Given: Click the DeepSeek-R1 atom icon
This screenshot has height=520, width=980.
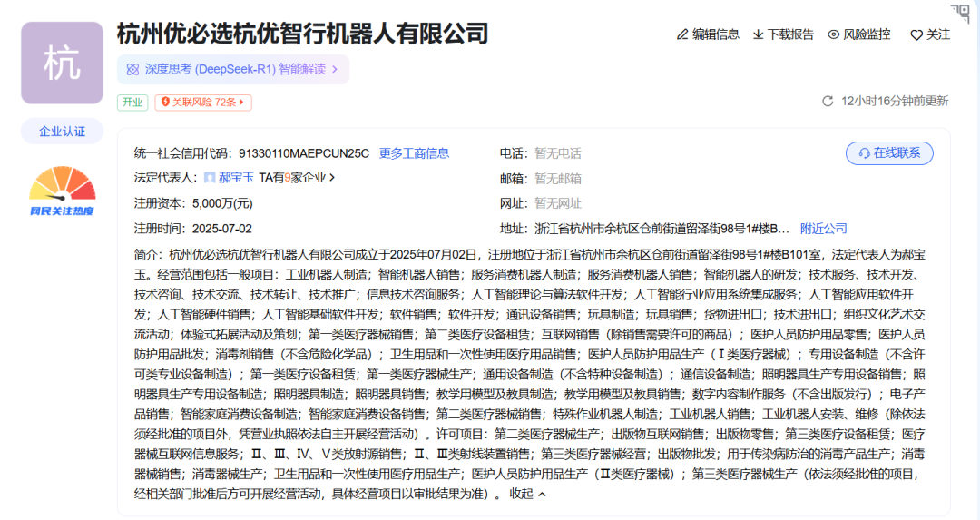Looking at the screenshot, I should pos(132,69).
